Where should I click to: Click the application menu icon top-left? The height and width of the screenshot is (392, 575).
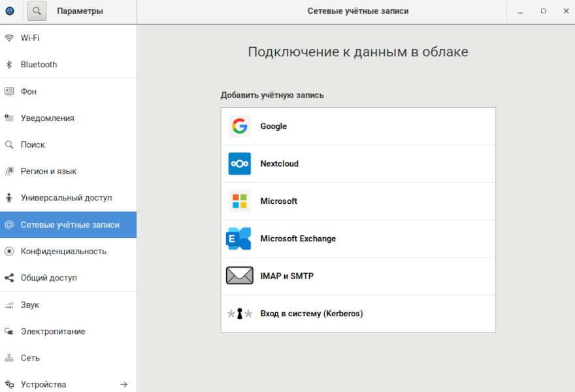[x=10, y=11]
